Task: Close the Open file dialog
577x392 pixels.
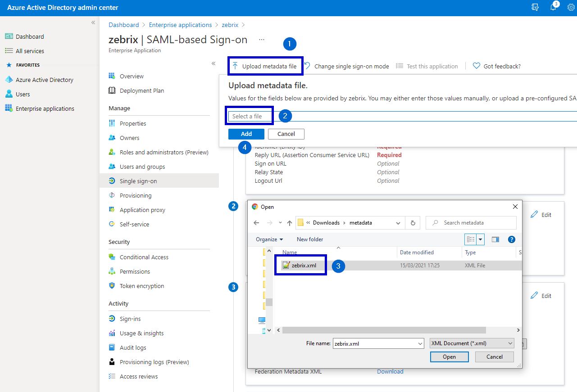Action: pyautogui.click(x=515, y=207)
